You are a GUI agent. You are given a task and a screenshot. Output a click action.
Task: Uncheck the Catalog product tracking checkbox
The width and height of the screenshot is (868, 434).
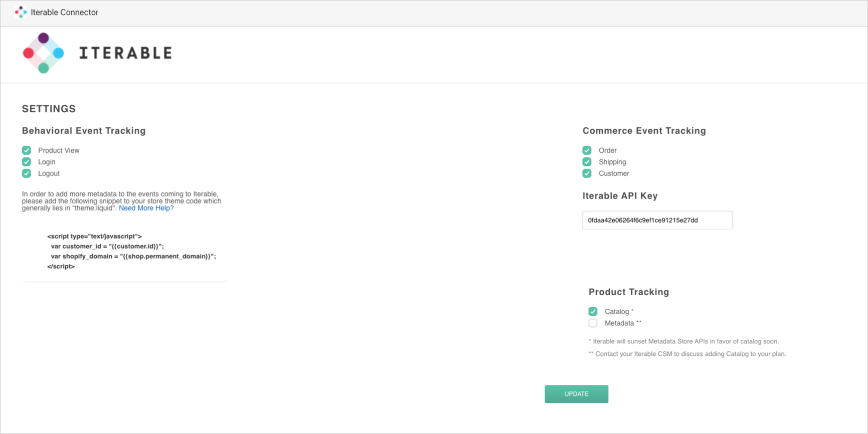[x=593, y=312]
